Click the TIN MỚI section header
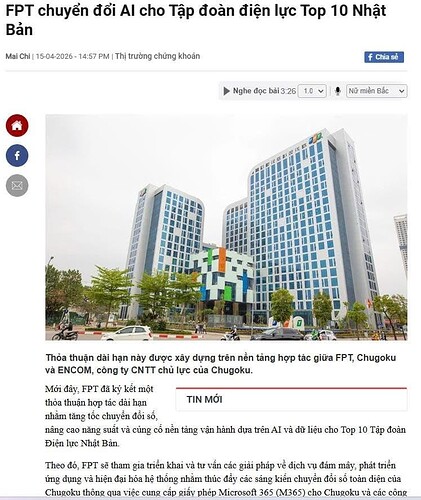 click(204, 399)
